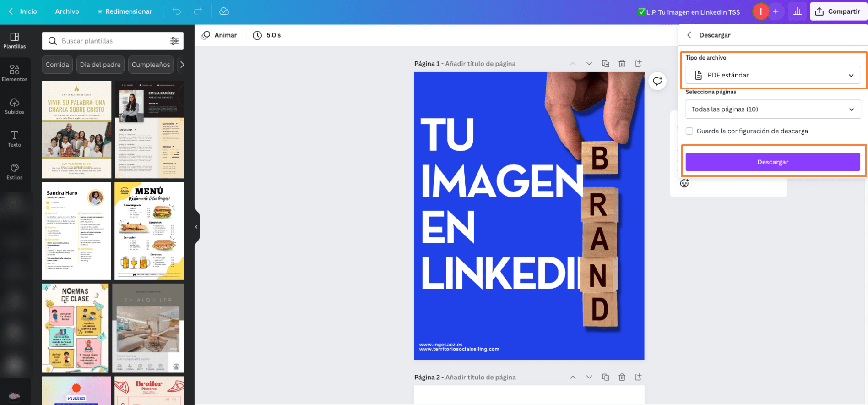The width and height of the screenshot is (868, 405).
Task: Open the template search filter icon
Action: click(174, 41)
